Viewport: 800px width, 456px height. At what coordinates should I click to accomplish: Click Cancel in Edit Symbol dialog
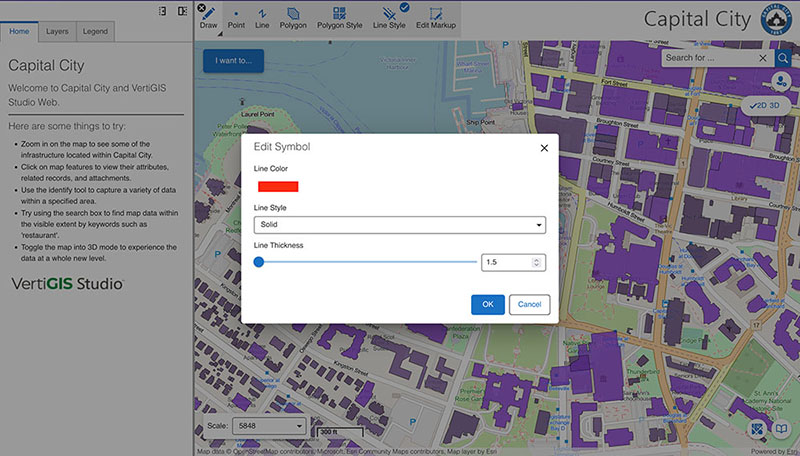pyautogui.click(x=530, y=305)
